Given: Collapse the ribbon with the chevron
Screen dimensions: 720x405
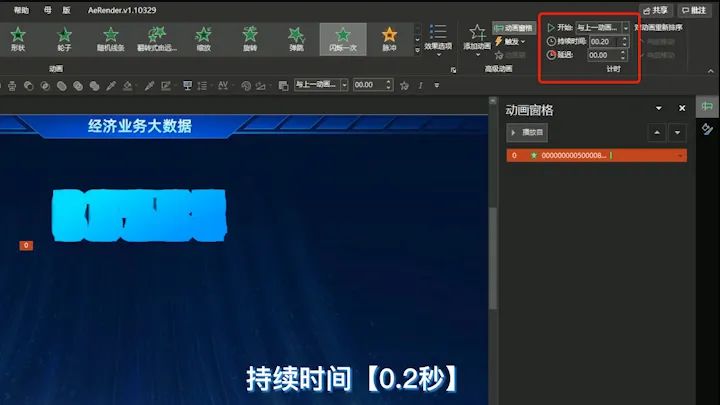Looking at the screenshot, I should coord(711,71).
